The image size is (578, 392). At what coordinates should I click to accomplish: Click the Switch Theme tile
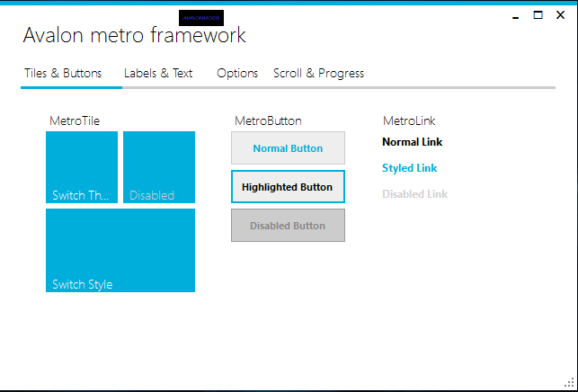pyautogui.click(x=82, y=167)
